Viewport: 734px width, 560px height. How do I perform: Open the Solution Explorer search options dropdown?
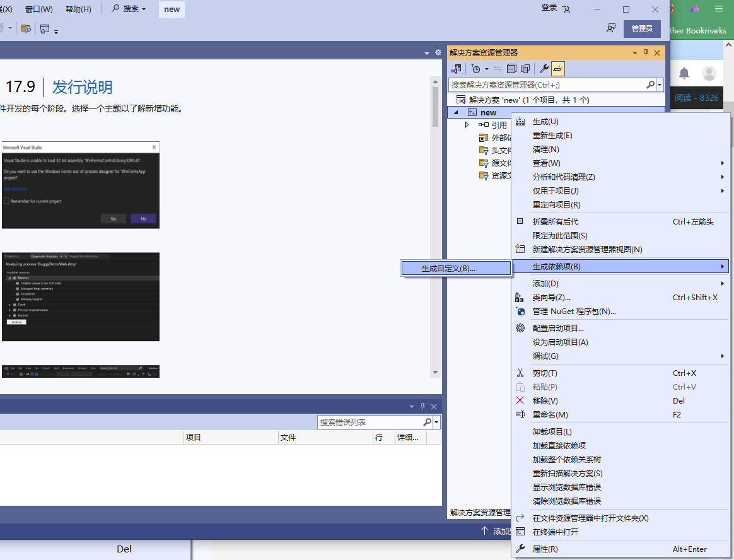pos(660,85)
